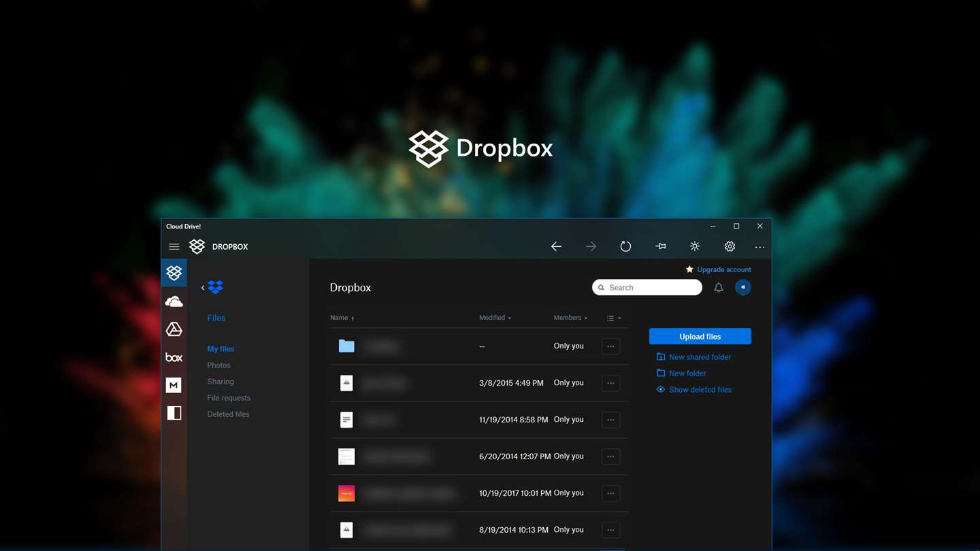
Task: Open the hamburger menu
Action: click(174, 247)
